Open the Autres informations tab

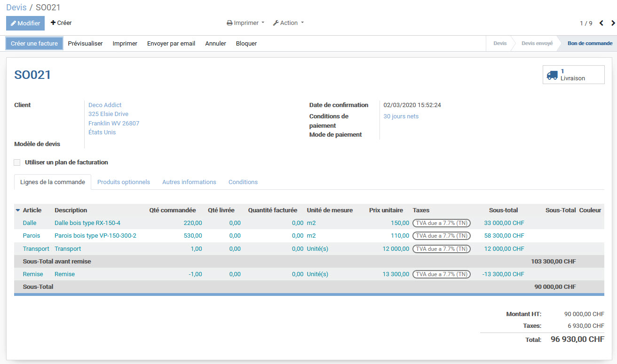pos(189,182)
